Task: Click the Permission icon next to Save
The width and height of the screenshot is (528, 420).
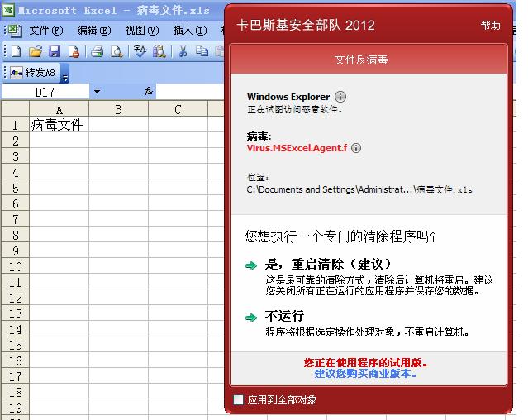Action: pos(74,51)
